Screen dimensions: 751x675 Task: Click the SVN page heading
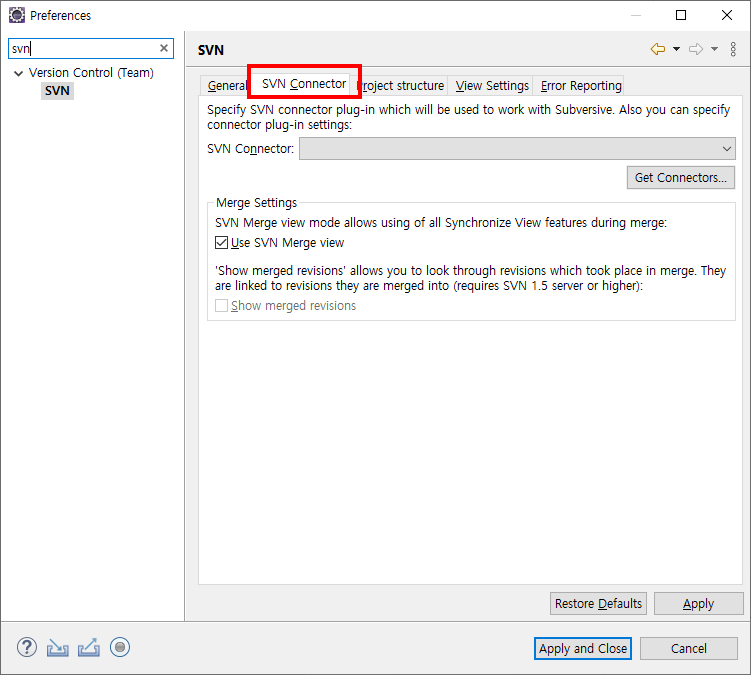[x=211, y=50]
